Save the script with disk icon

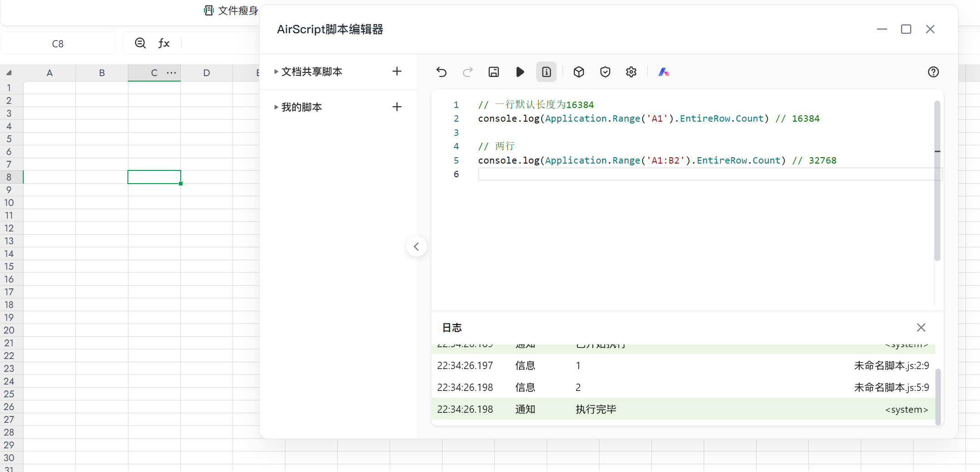(493, 72)
